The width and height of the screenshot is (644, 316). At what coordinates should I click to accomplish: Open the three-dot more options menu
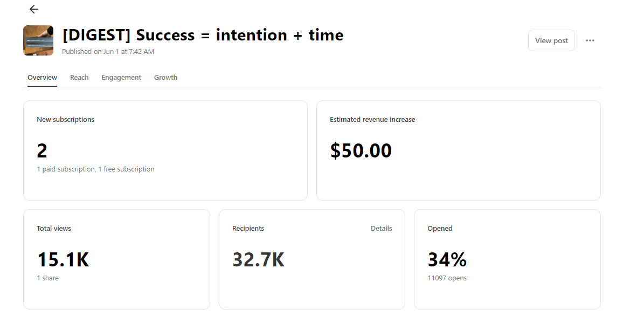(590, 40)
